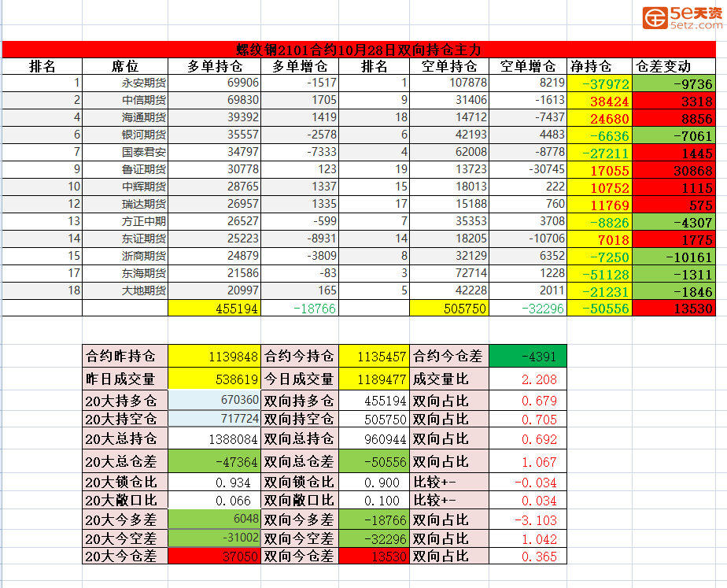Select the 国泰君安 seat cell
Screen dimensions: 727x588
(x=125, y=152)
